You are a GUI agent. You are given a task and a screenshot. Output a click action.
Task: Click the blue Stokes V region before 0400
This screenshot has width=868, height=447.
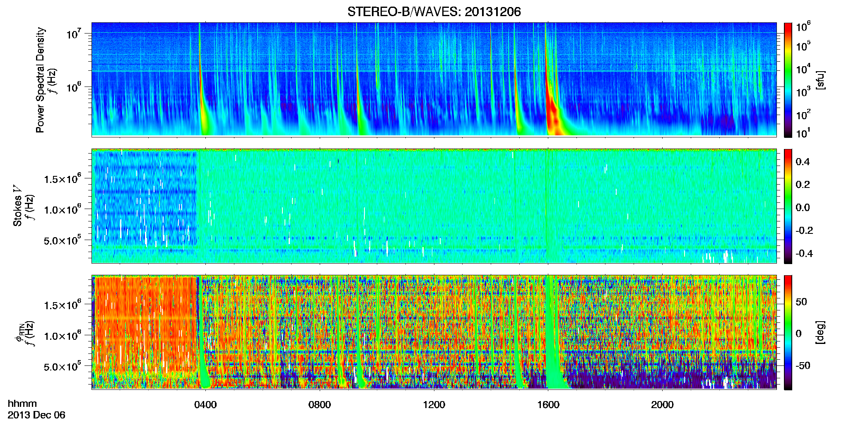145,199
